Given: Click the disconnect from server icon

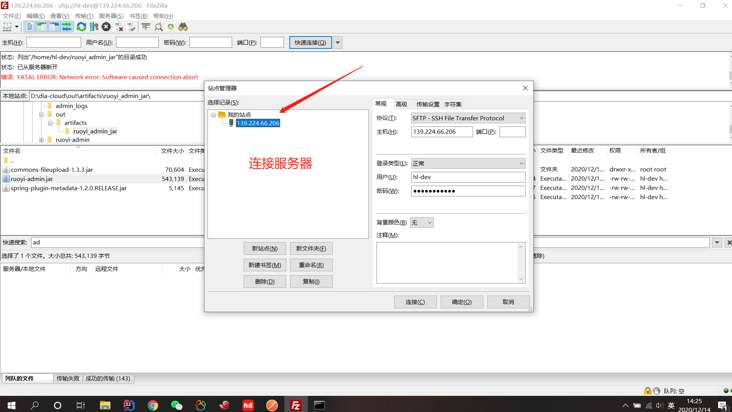Looking at the screenshot, I should (x=119, y=27).
